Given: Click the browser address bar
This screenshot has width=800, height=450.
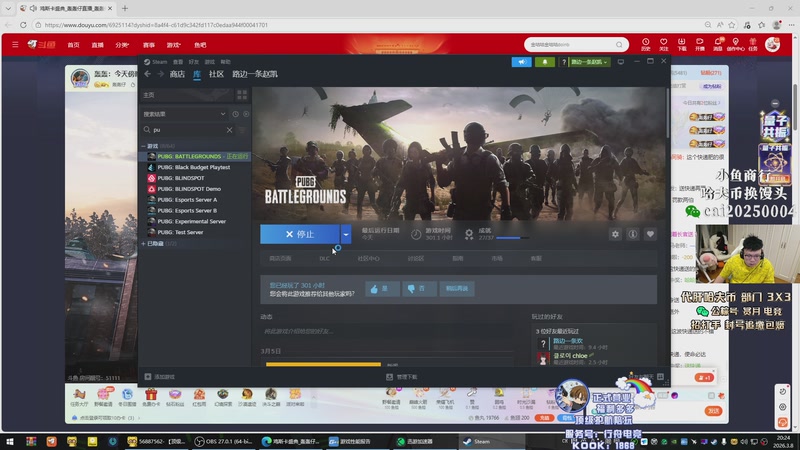Looking at the screenshot, I should [x=369, y=24].
